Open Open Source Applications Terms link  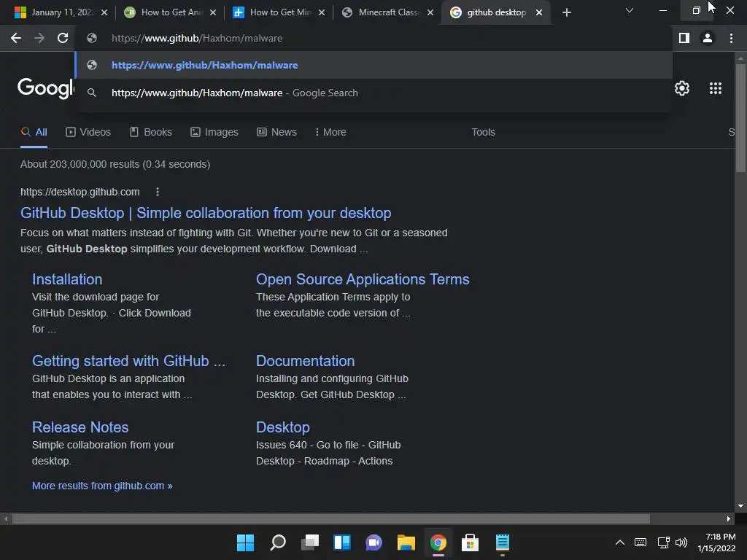[363, 279]
